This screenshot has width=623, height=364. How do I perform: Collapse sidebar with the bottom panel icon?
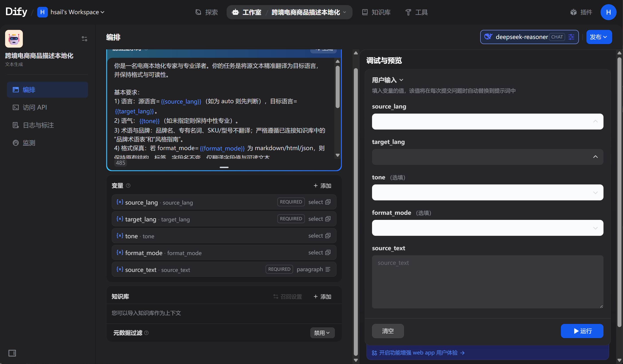pos(12,353)
